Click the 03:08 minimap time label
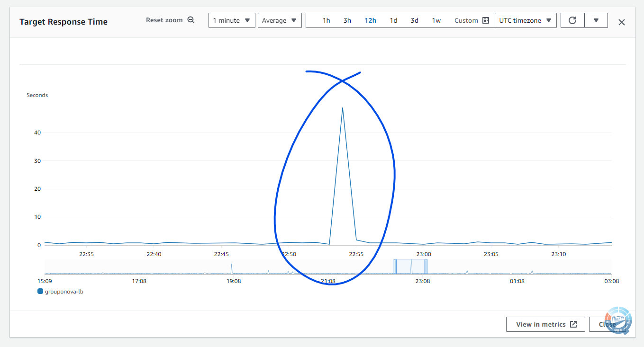This screenshot has height=347, width=644. click(x=612, y=281)
